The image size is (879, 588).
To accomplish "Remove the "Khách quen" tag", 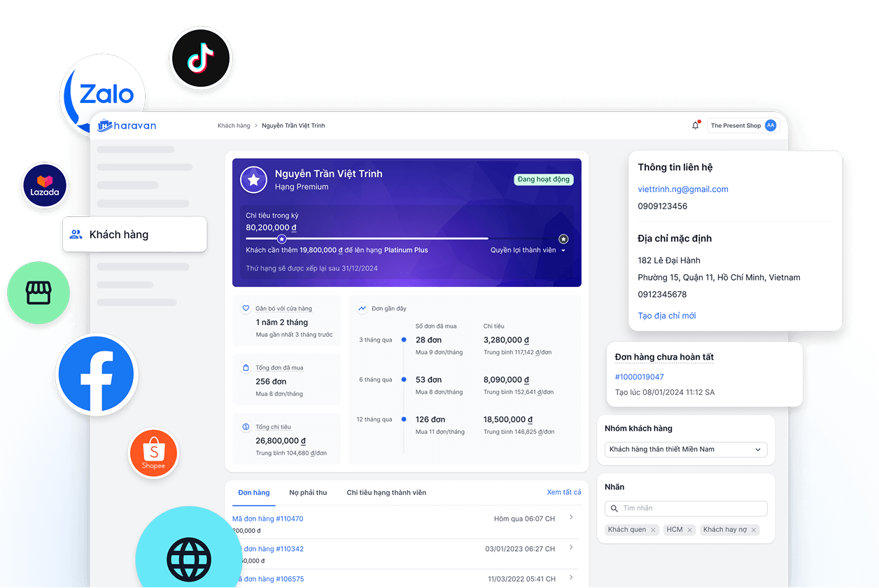I will [x=653, y=530].
